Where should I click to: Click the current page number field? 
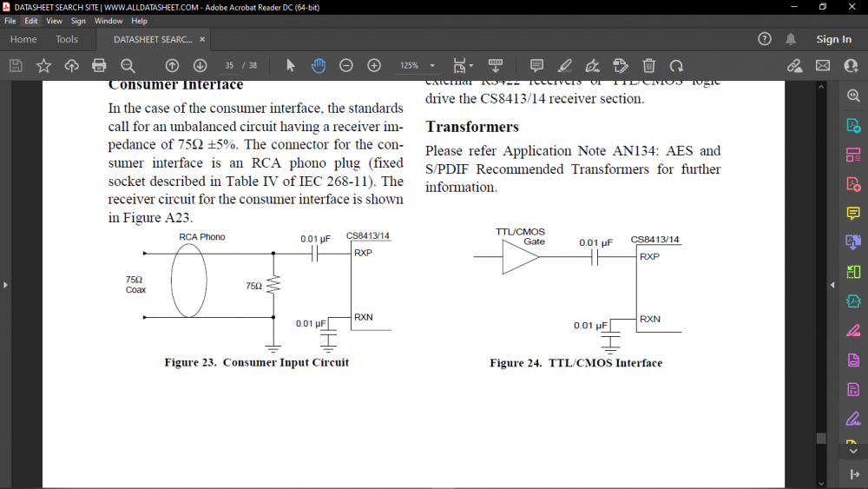(230, 66)
